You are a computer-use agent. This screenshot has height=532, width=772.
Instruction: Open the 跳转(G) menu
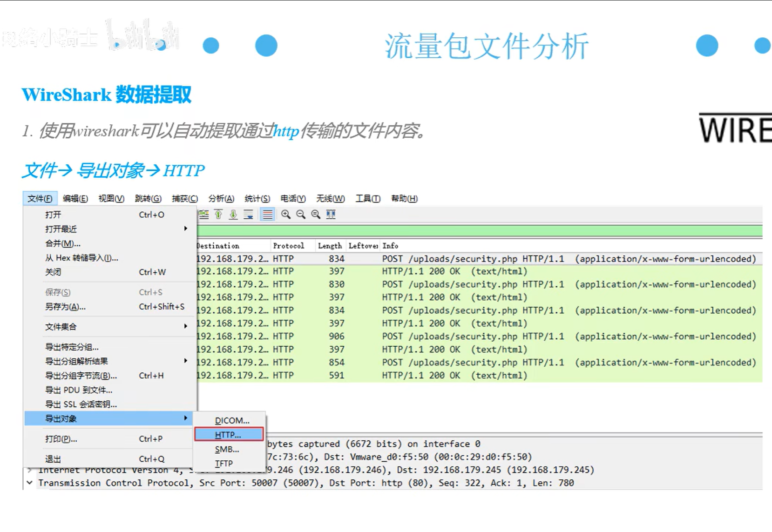pos(148,199)
